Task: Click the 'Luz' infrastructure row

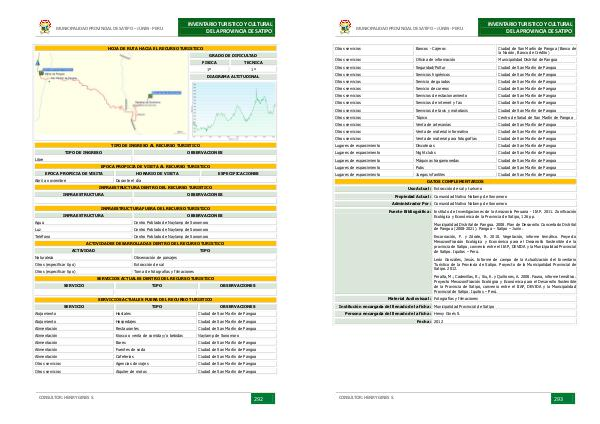Action: [x=155, y=230]
